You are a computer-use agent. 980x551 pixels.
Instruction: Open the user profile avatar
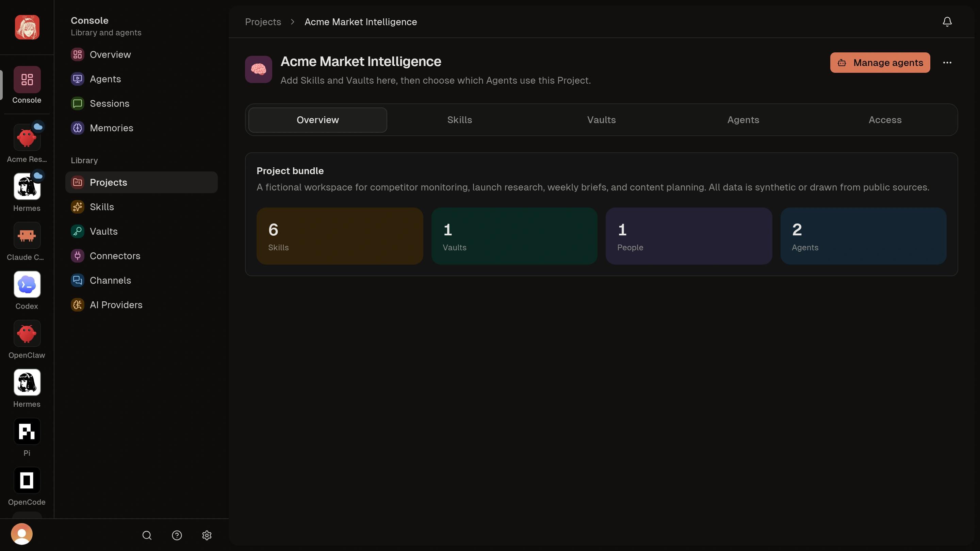coord(22,534)
